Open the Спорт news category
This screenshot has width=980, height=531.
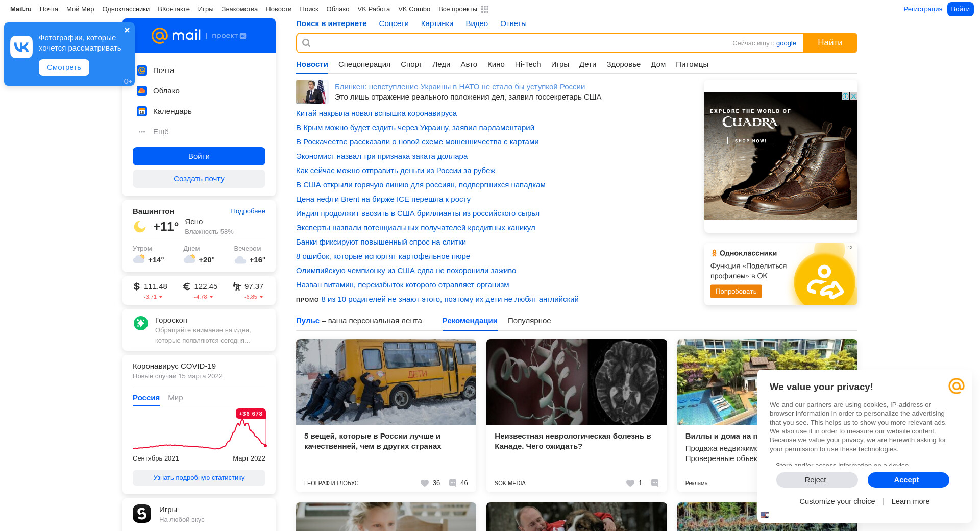(x=411, y=64)
